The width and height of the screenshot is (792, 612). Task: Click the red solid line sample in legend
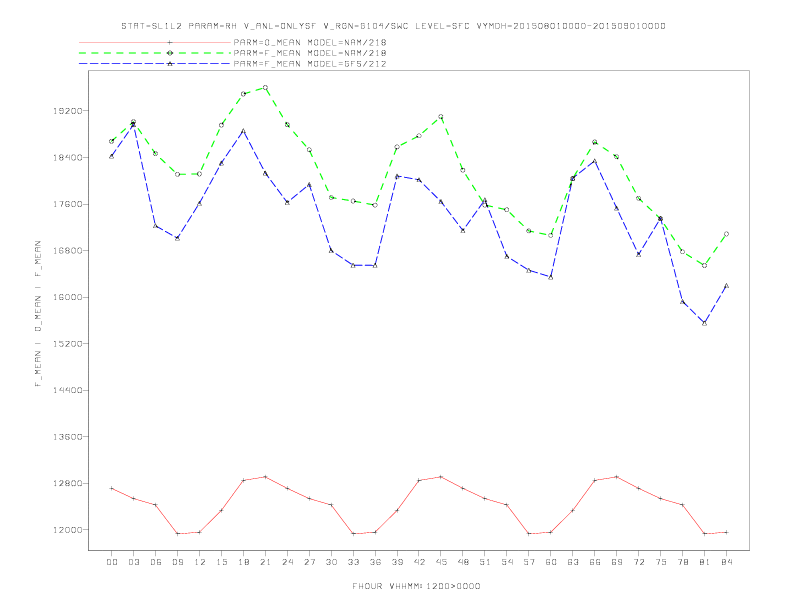coord(155,42)
